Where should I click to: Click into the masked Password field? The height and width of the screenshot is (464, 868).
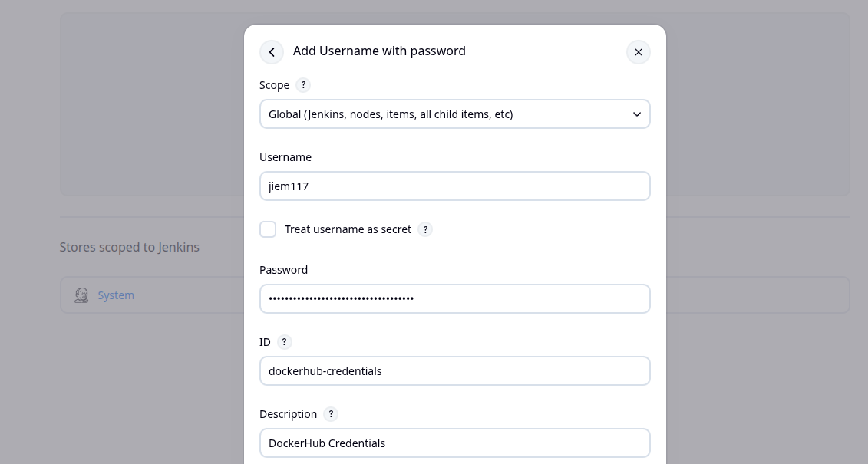point(454,299)
